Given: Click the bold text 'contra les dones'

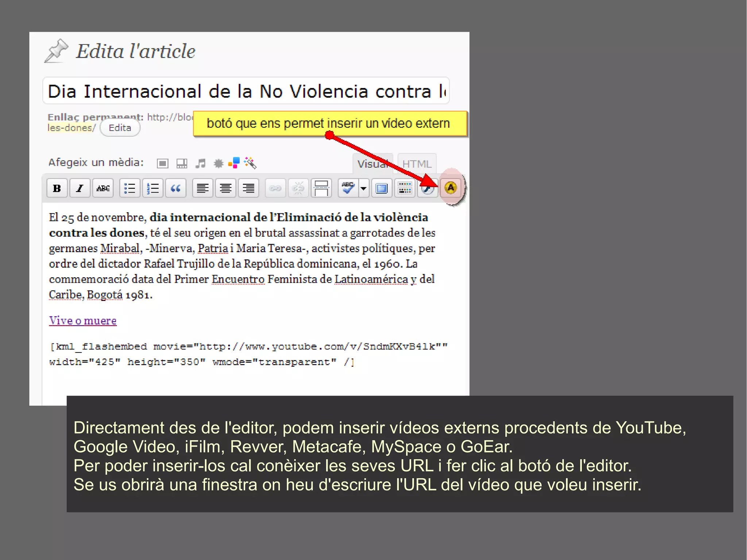Looking at the screenshot, I should tap(97, 233).
